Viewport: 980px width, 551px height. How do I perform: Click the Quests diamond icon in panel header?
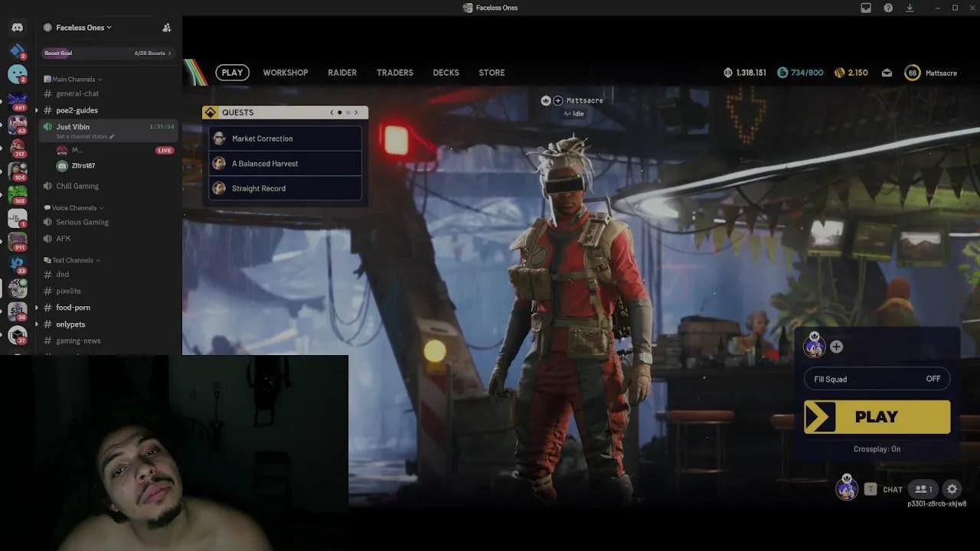211,112
